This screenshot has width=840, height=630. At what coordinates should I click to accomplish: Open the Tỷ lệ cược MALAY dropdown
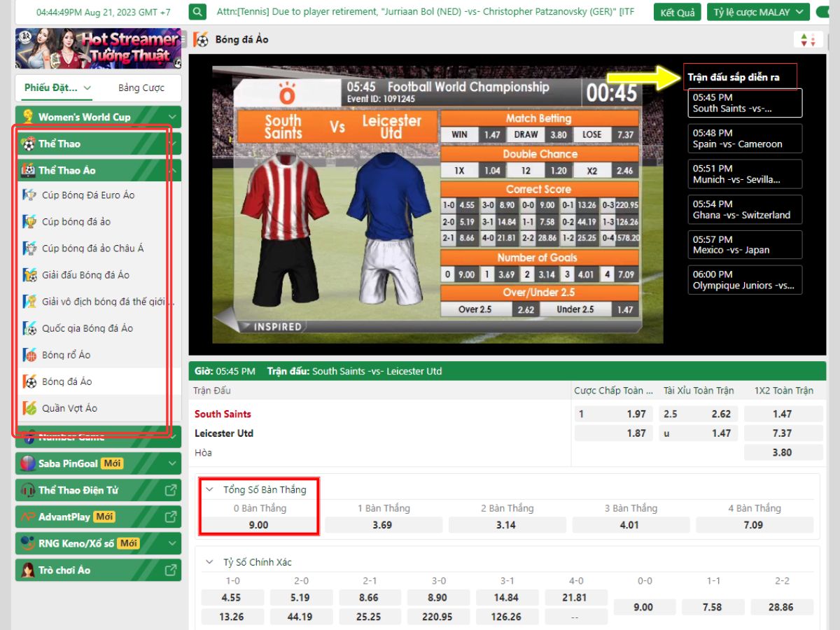coord(758,12)
